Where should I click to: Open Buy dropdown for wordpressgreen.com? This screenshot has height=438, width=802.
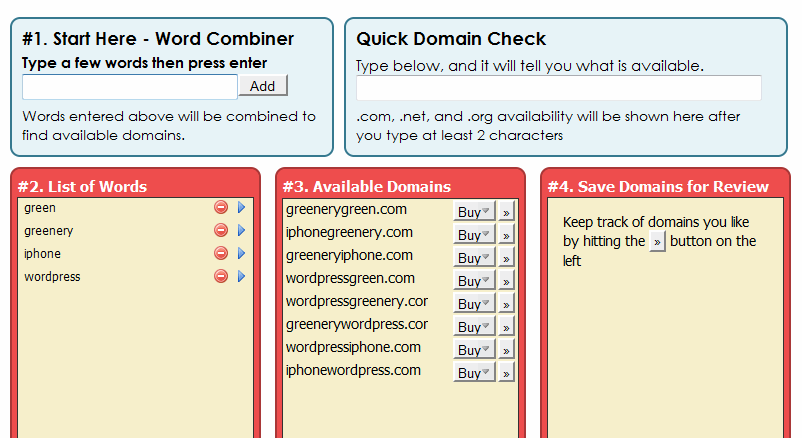(x=474, y=281)
